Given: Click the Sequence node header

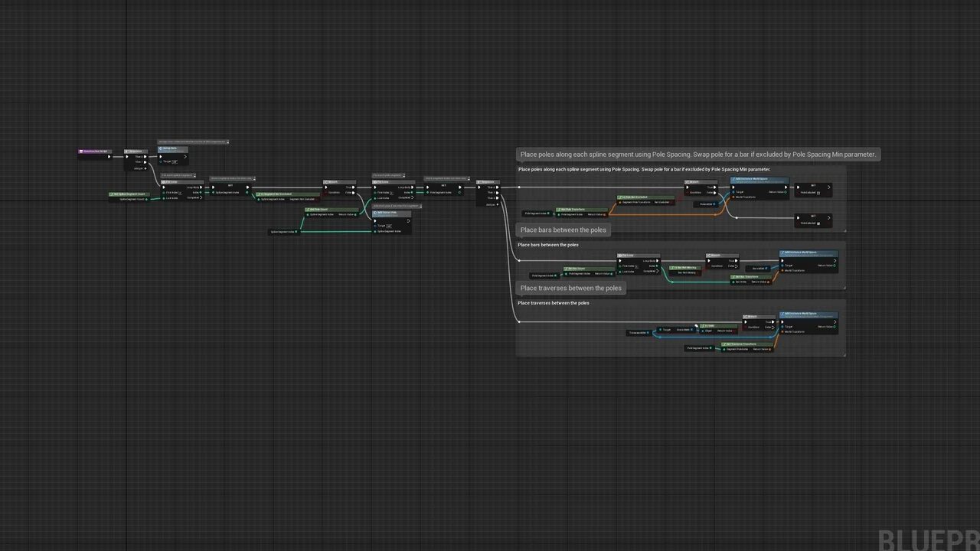Looking at the screenshot, I should [x=135, y=152].
